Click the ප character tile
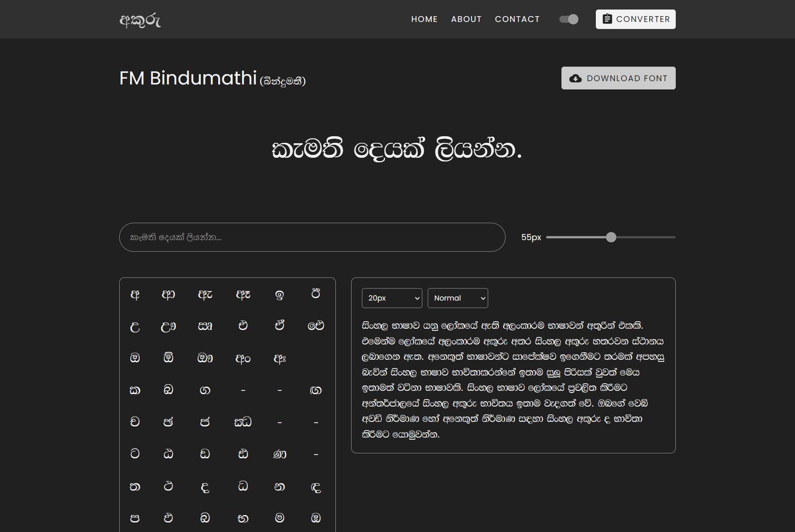795x532 pixels. click(135, 518)
